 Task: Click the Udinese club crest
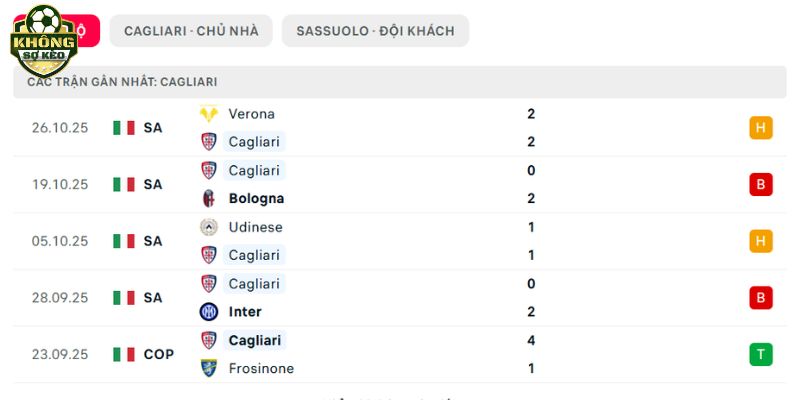click(209, 227)
